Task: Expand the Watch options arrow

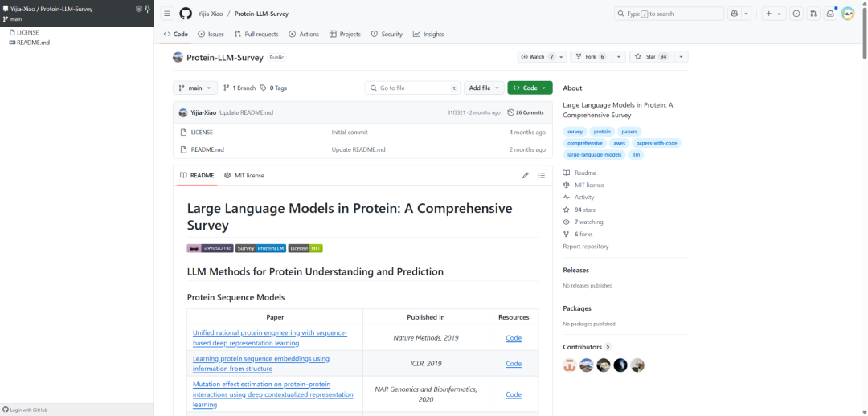Action: tap(561, 57)
